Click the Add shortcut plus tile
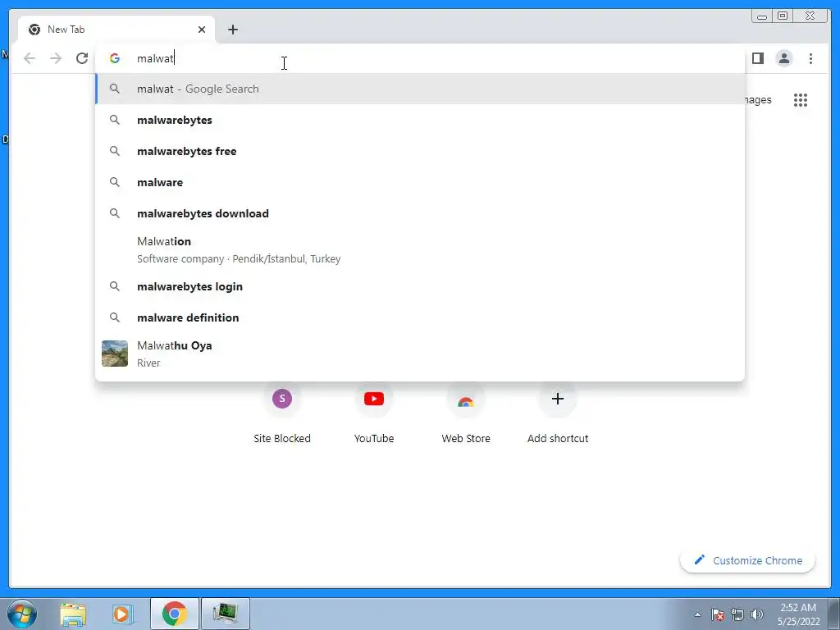This screenshot has width=840, height=630. tap(558, 413)
